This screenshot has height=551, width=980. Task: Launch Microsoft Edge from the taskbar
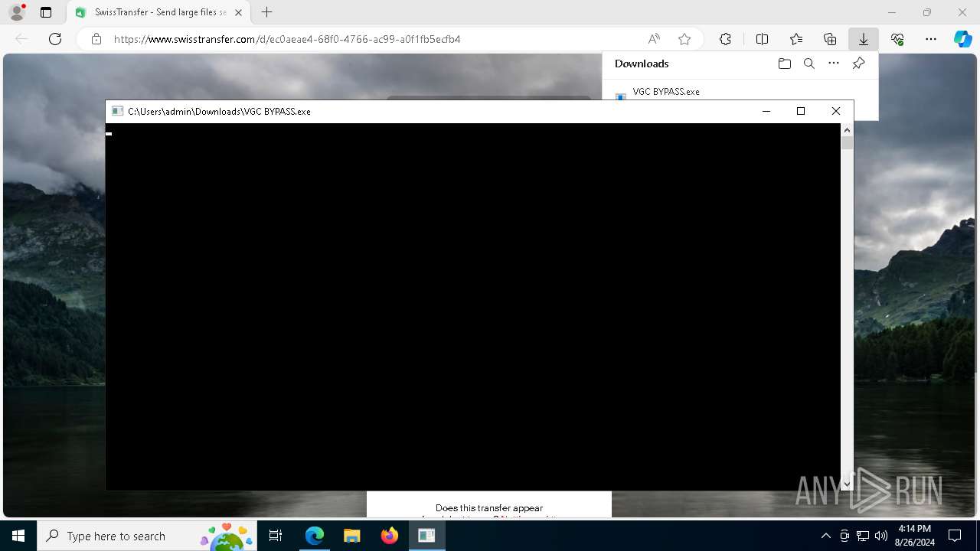point(315,536)
